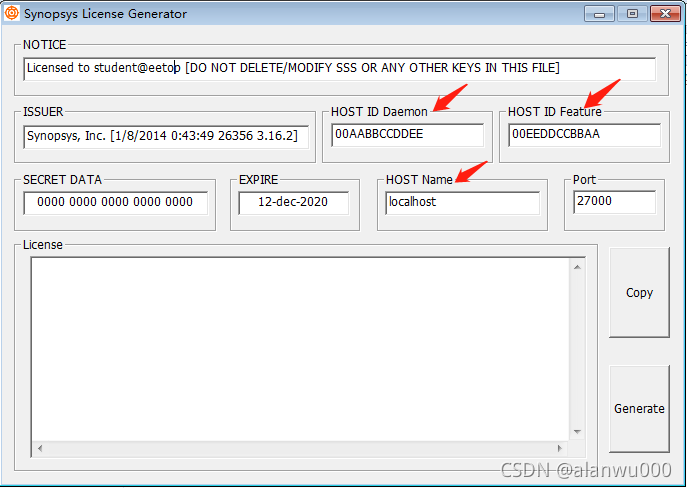Click the NOTICE group label
The image size is (687, 488).
(x=45, y=45)
